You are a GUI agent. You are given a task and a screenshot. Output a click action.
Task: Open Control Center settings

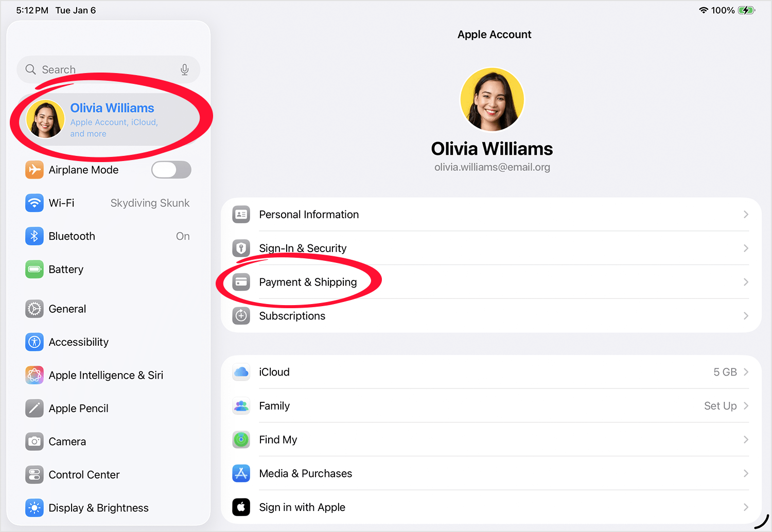(108, 474)
